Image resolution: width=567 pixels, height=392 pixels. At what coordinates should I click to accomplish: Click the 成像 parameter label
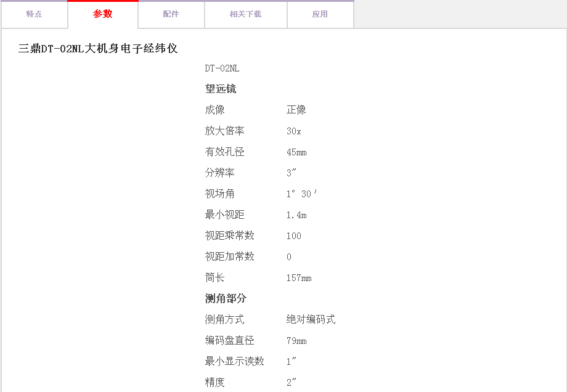pyautogui.click(x=215, y=110)
